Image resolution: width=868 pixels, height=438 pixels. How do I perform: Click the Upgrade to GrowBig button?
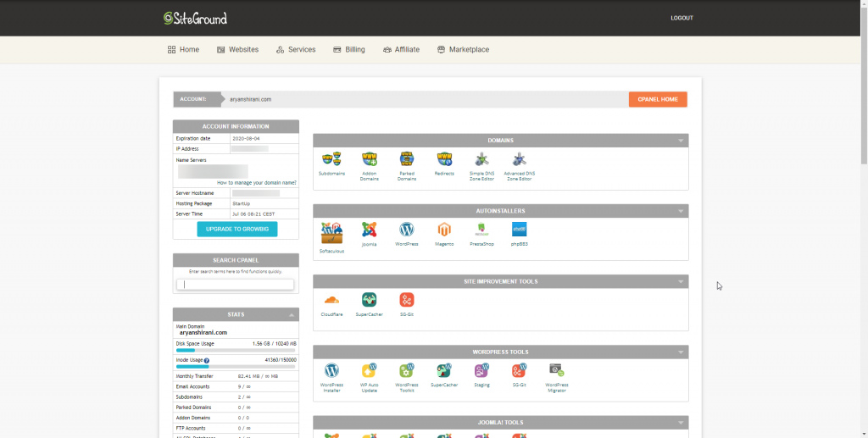tap(236, 229)
